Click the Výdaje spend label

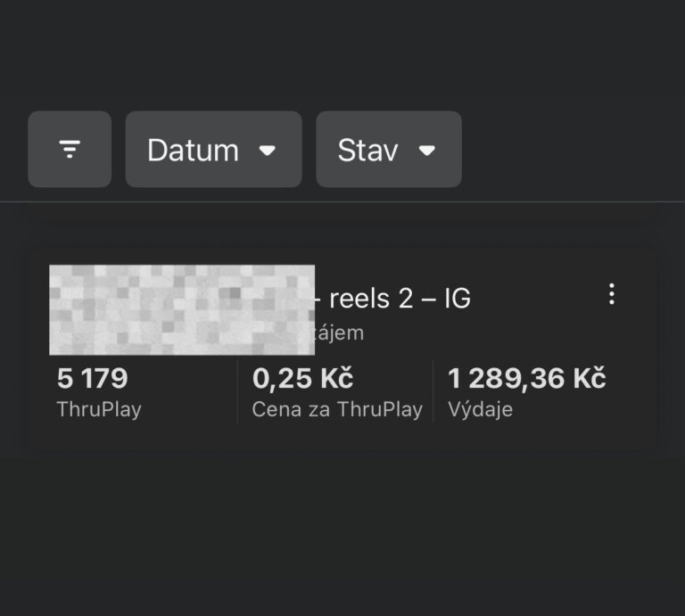480,410
